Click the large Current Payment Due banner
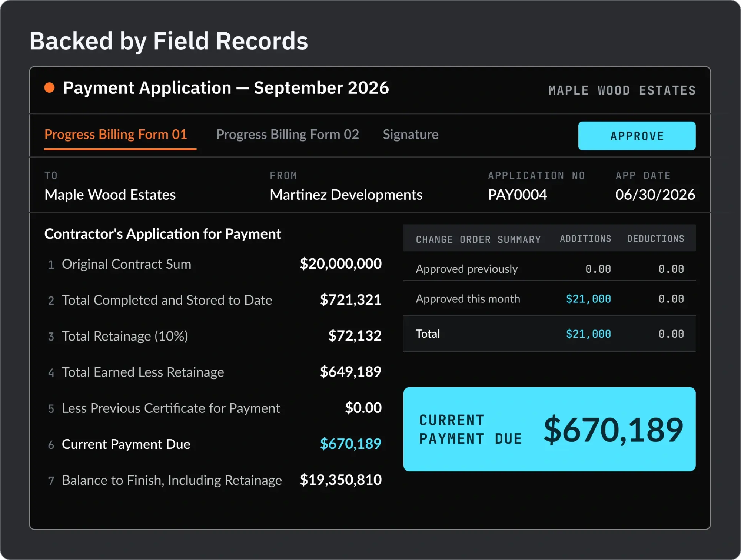Screen dimensions: 741x560 click(549, 429)
